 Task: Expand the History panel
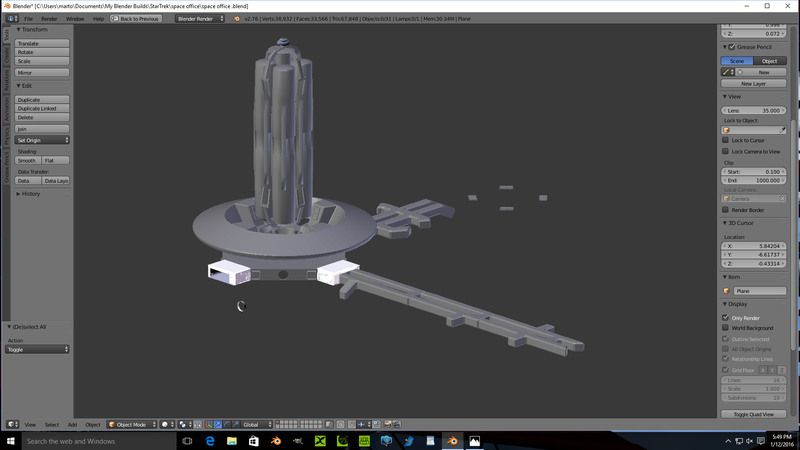(x=28, y=194)
